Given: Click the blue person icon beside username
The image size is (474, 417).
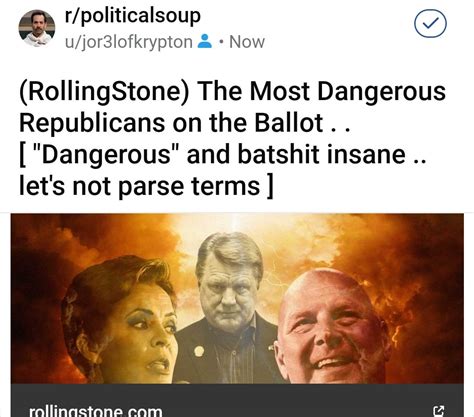Looking at the screenshot, I should (205, 41).
